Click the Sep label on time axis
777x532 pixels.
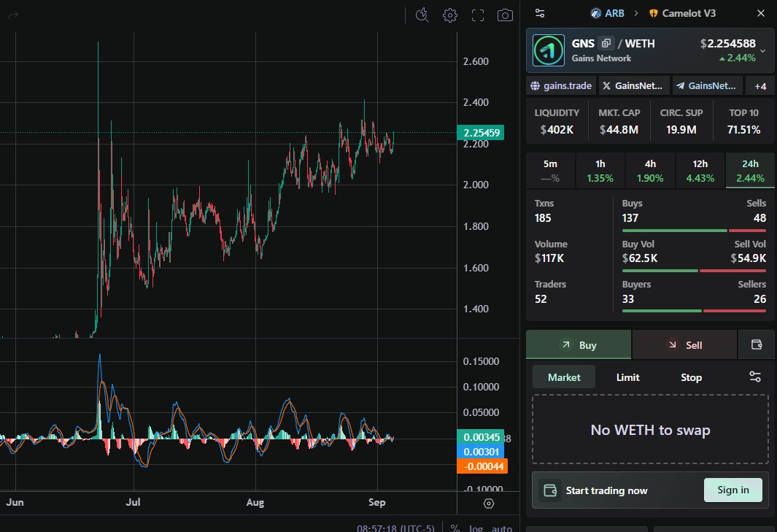pyautogui.click(x=377, y=502)
